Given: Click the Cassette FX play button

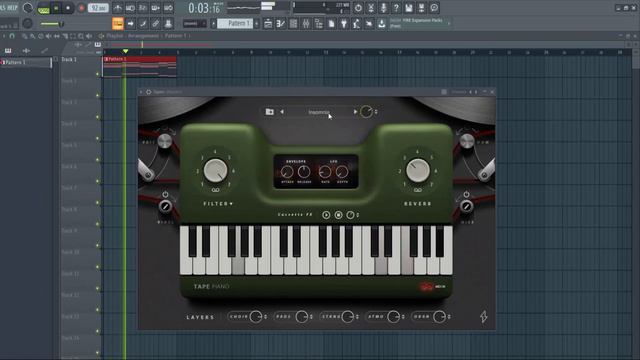Looking at the screenshot, I should 326,215.
